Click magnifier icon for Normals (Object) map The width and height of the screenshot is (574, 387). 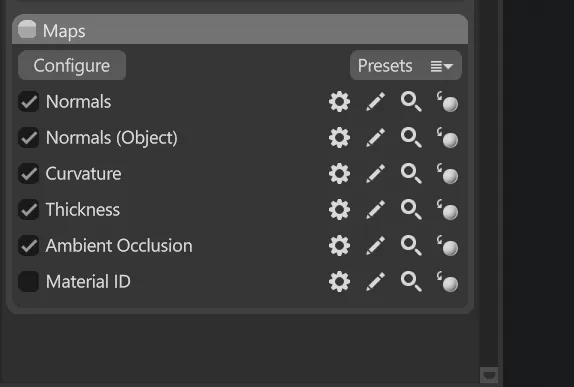pos(411,138)
